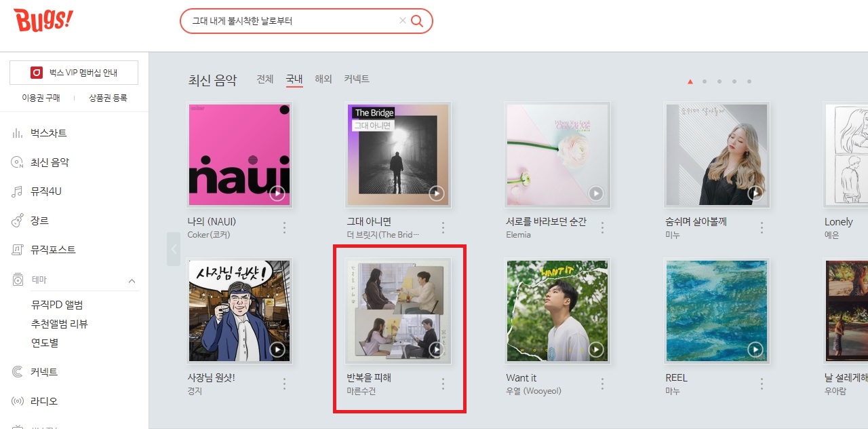
Task: Select the third carousel page dot
Action: tap(719, 81)
